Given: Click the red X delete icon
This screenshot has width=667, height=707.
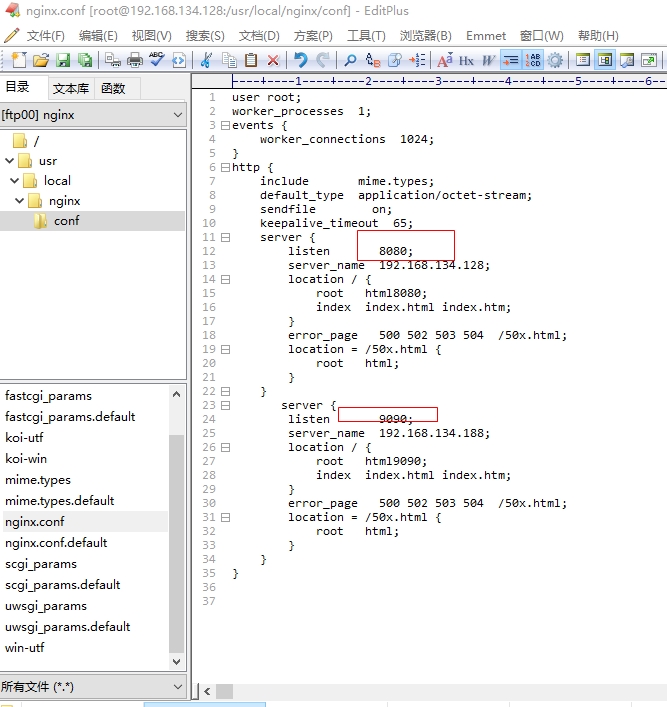Looking at the screenshot, I should [x=273, y=60].
